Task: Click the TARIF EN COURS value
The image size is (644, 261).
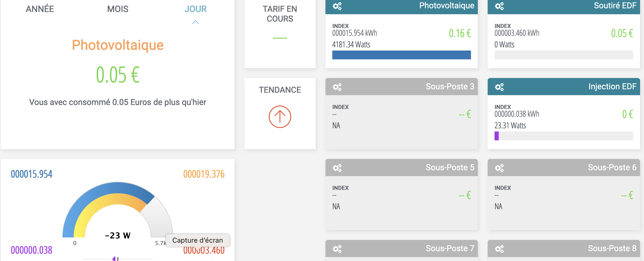Action: (x=280, y=38)
